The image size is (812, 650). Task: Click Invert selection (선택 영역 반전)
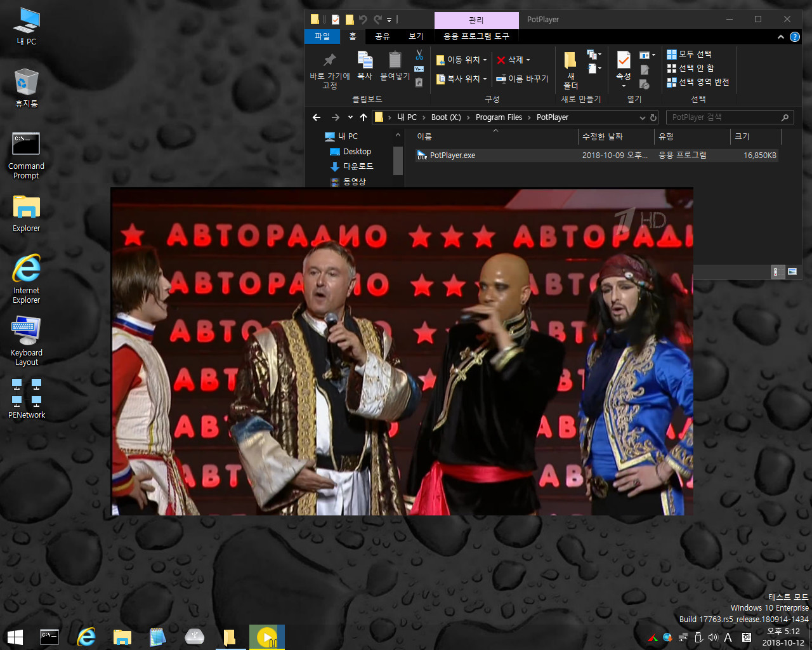click(x=698, y=82)
